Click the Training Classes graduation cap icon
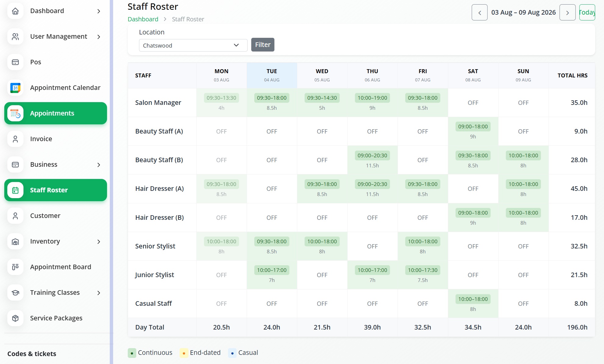Viewport: 604px width, 364px height. point(15,293)
